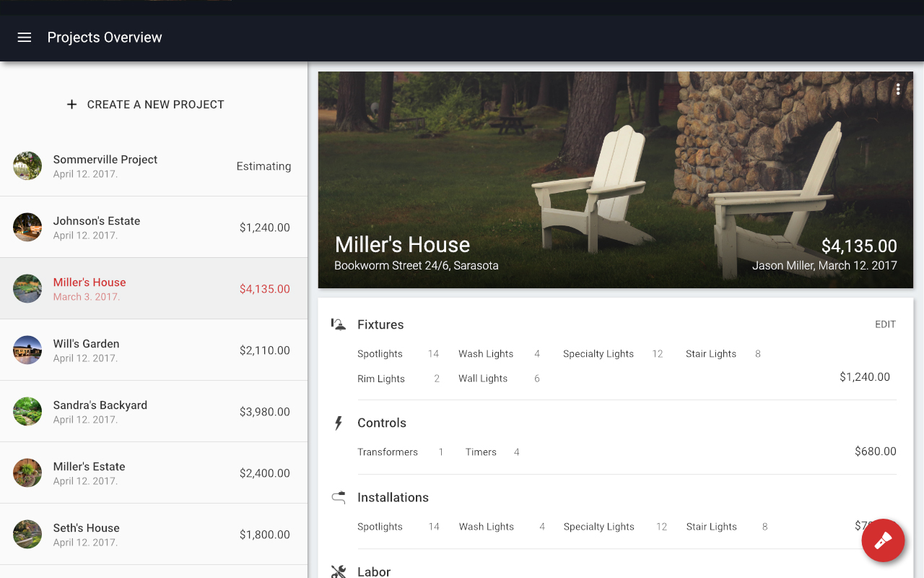Click the Controls section heading
The width and height of the screenshot is (924, 578).
382,423
